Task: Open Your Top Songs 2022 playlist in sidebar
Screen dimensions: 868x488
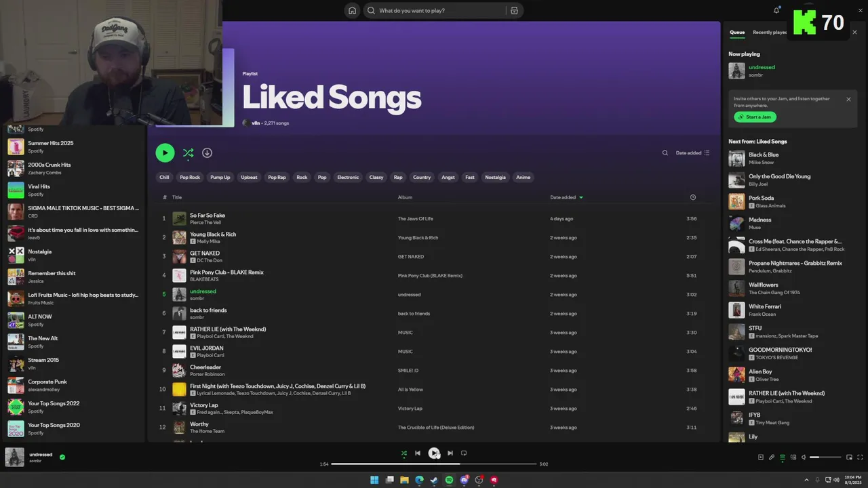Action: point(73,407)
